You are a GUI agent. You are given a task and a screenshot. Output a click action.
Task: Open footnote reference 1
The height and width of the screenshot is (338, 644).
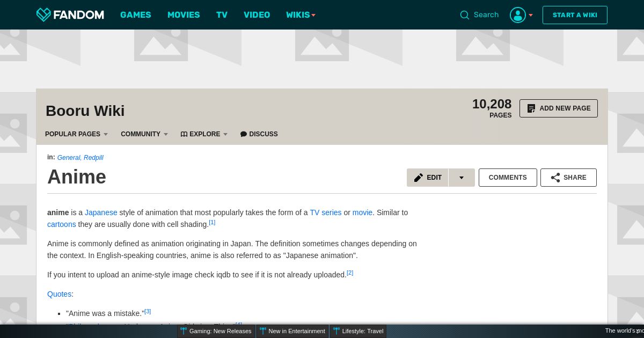pyautogui.click(x=212, y=222)
